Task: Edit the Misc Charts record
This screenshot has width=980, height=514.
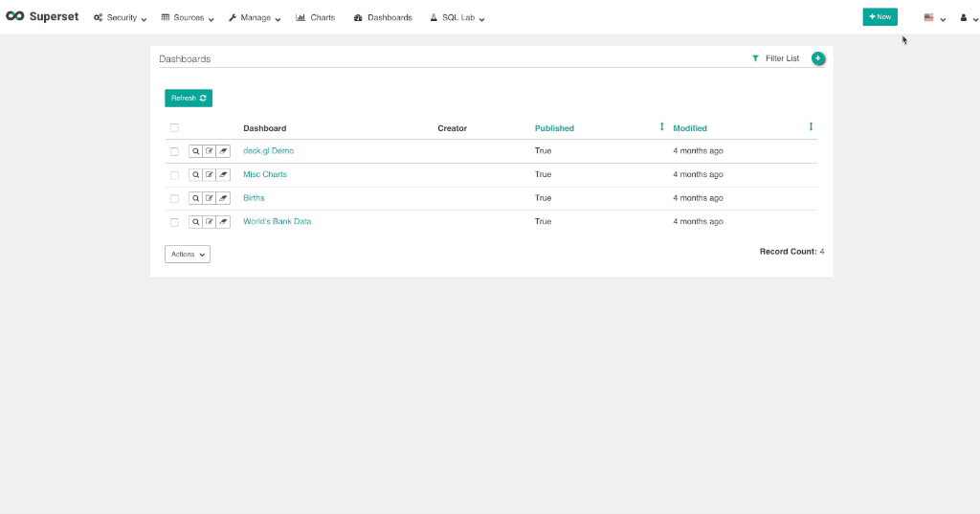Action: click(210, 174)
